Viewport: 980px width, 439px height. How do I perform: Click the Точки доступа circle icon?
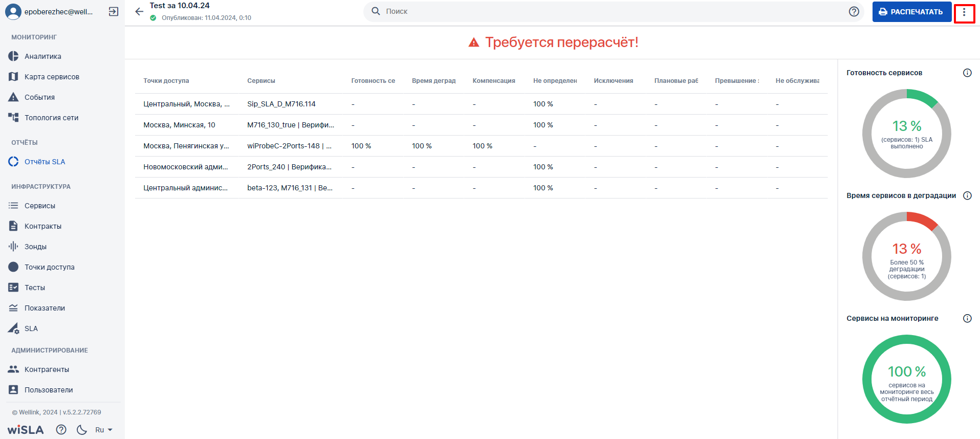pyautogui.click(x=13, y=267)
